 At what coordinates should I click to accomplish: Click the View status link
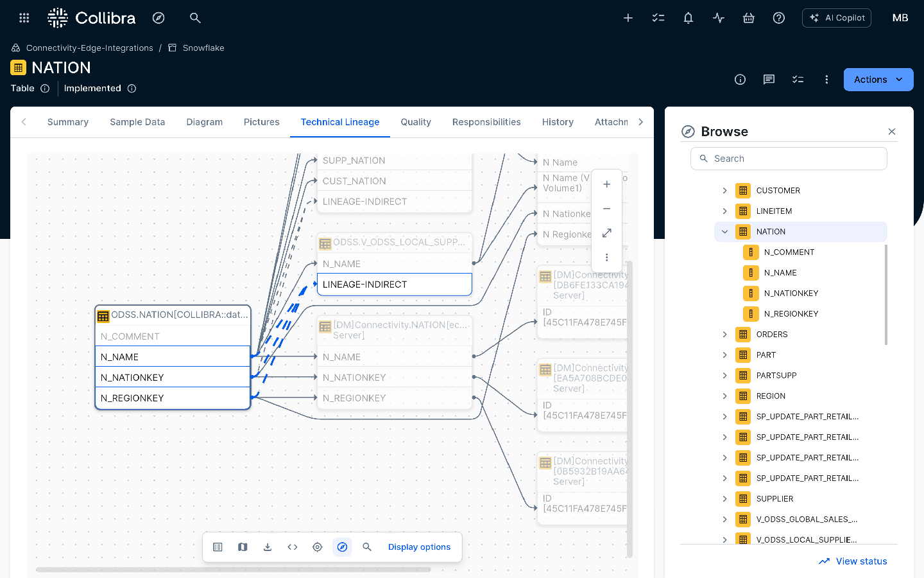861,561
